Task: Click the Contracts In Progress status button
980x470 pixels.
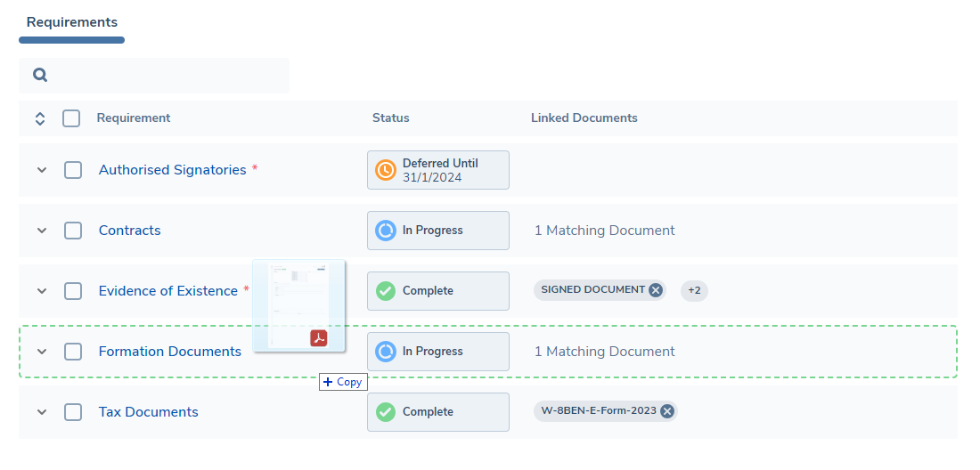Action: coord(438,231)
